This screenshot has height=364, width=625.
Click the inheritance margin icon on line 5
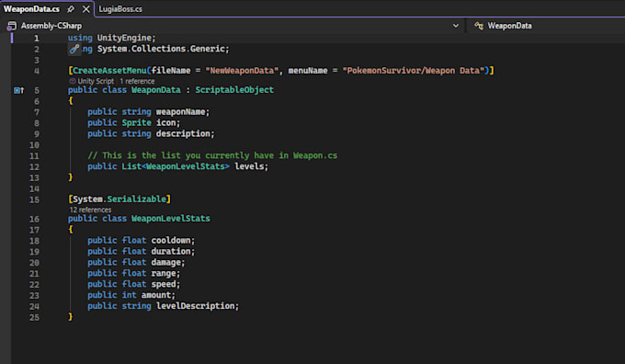tap(18, 90)
